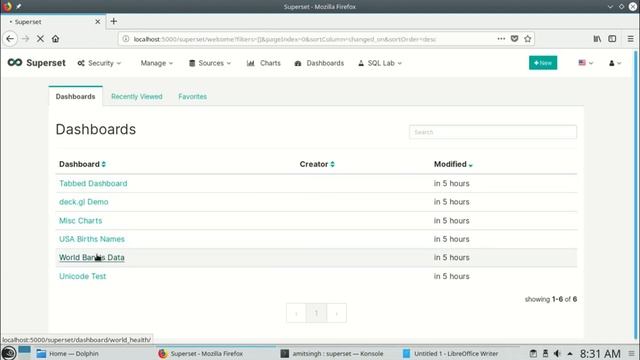Screen dimensions: 640x360
Task: Sort by the Creator column
Action: point(317,164)
